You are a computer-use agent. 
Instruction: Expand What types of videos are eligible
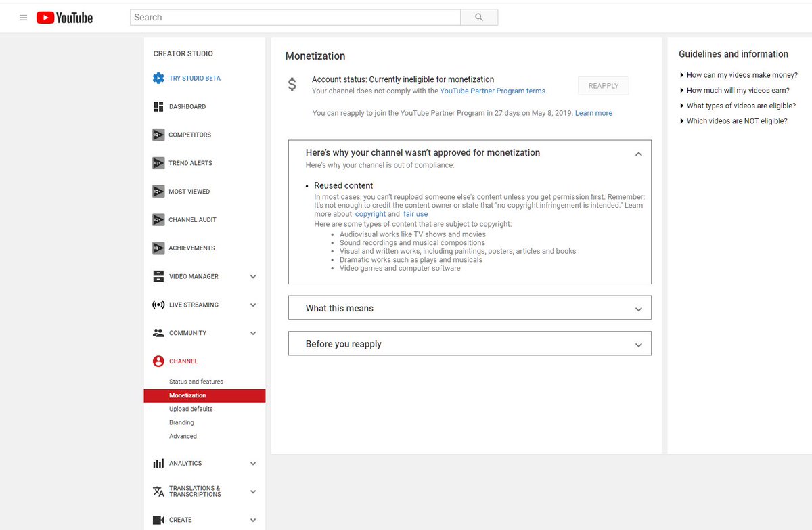[738, 106]
